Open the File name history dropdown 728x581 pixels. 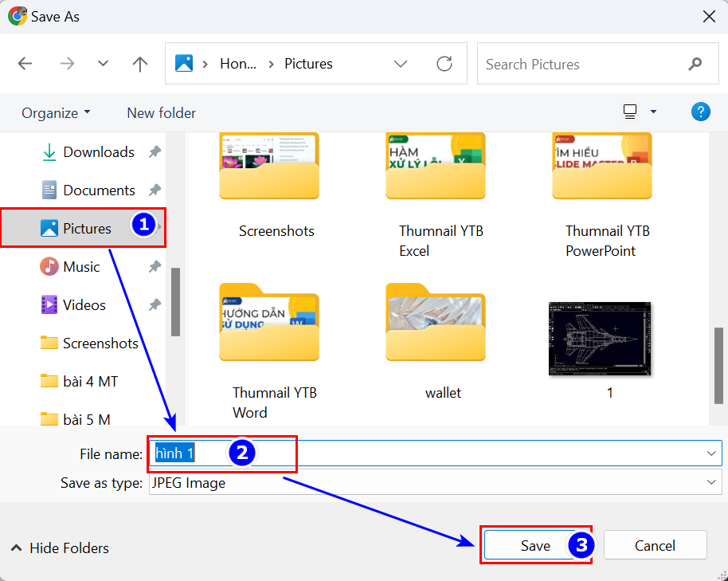pyautogui.click(x=710, y=453)
